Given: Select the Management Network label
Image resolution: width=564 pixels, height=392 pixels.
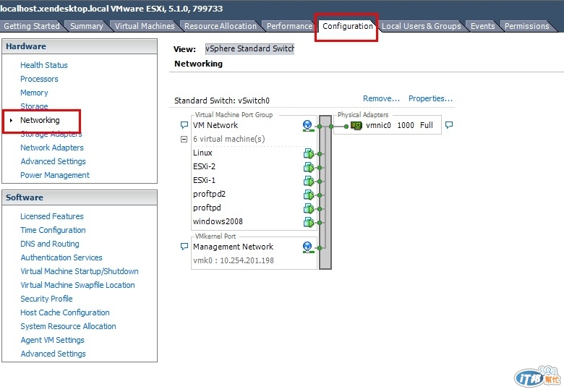Looking at the screenshot, I should tap(233, 247).
